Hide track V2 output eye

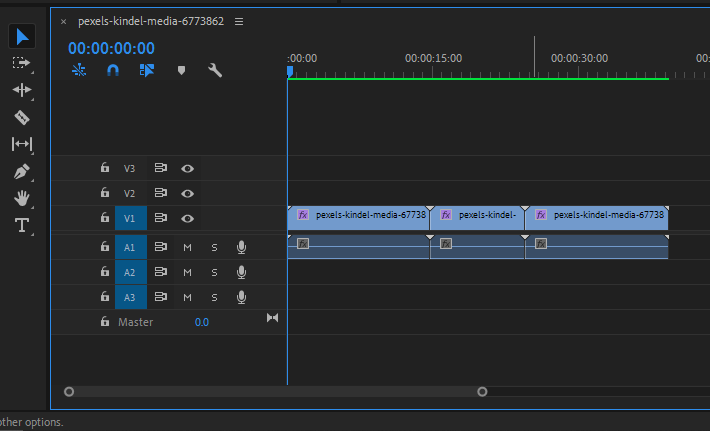pos(187,193)
